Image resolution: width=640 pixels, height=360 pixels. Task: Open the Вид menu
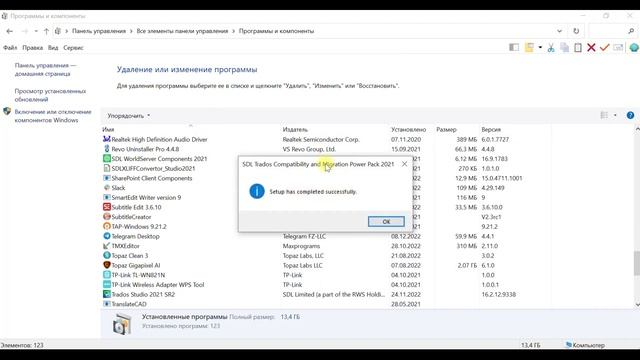pyautogui.click(x=53, y=48)
